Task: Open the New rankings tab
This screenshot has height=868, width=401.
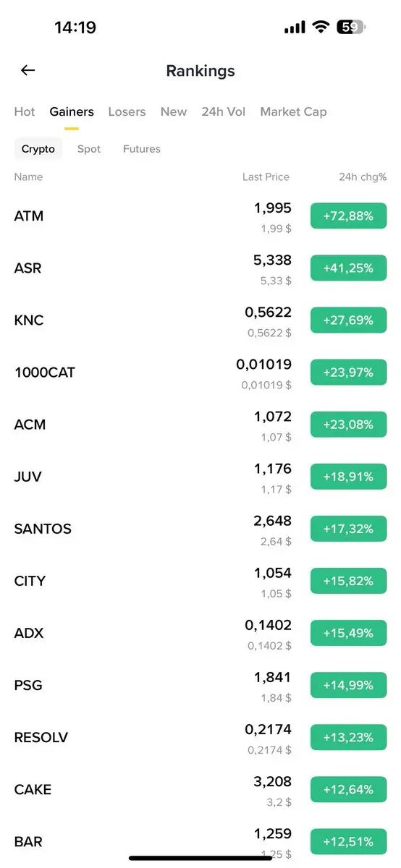Action: 174,111
